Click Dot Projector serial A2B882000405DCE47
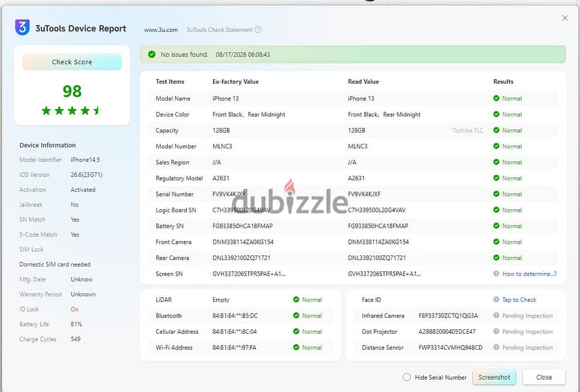The image size is (580, 392). tap(447, 331)
